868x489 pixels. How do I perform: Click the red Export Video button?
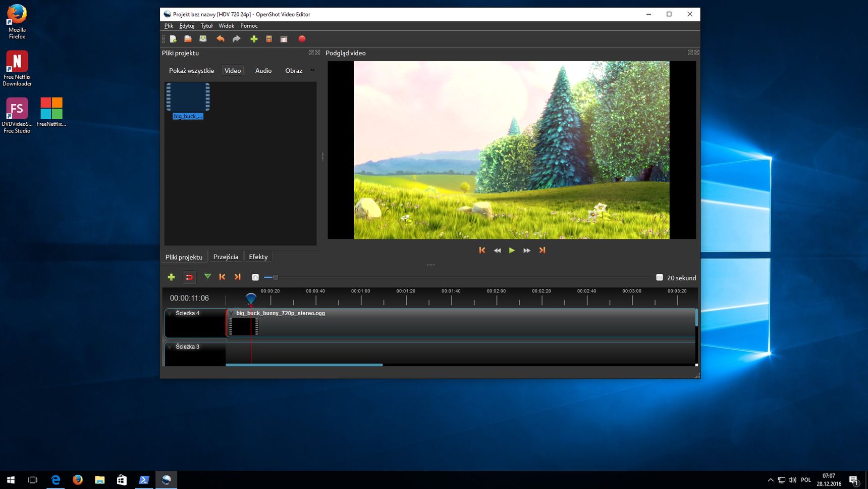coord(302,39)
